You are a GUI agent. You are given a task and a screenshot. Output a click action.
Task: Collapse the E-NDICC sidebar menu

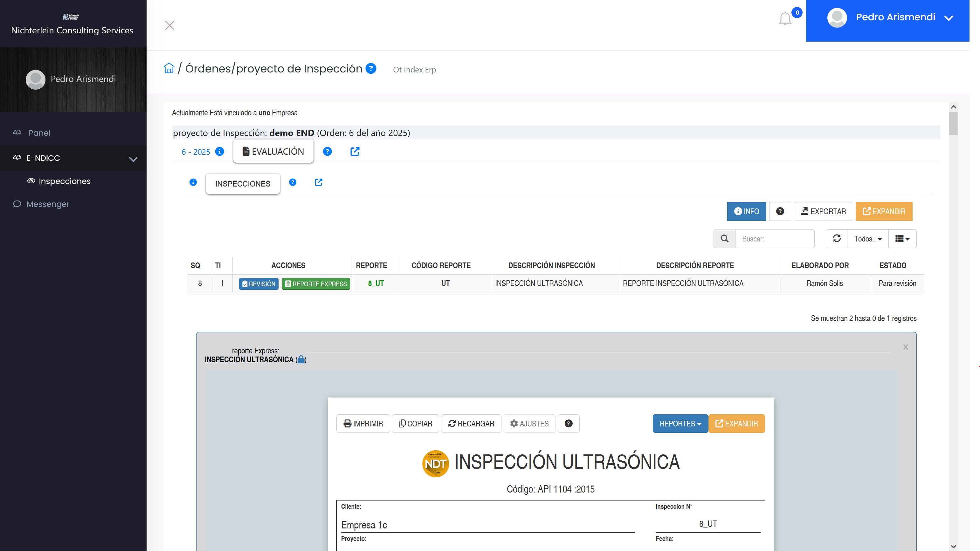(133, 159)
